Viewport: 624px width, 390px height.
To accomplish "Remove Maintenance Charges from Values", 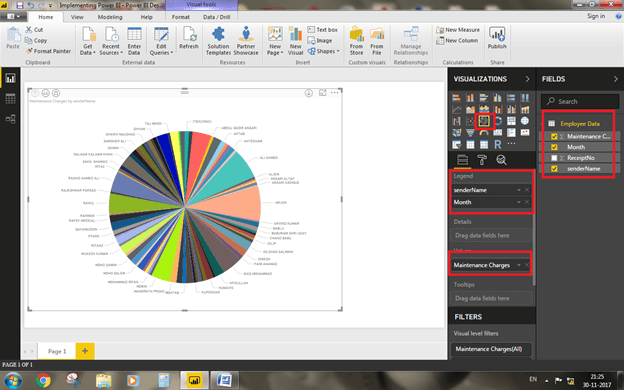I will pos(527,265).
